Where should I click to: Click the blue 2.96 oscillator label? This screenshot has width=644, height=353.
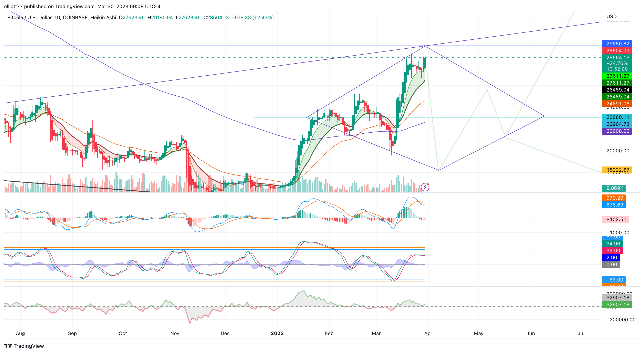[611, 258]
